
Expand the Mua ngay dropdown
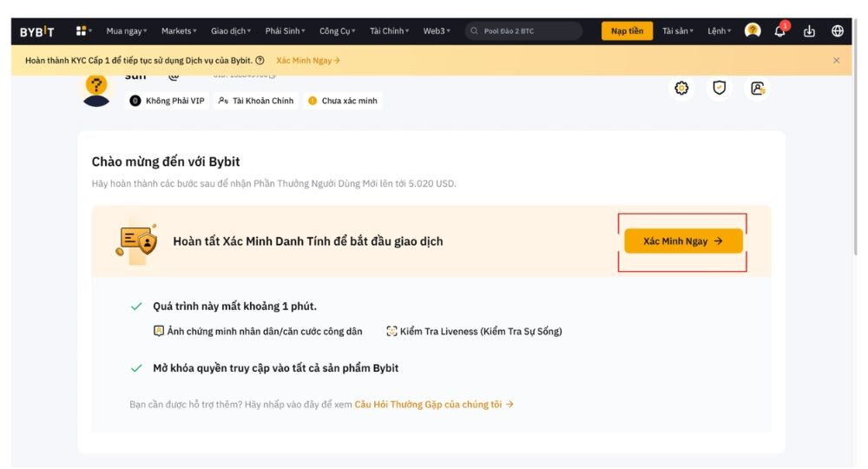click(126, 31)
